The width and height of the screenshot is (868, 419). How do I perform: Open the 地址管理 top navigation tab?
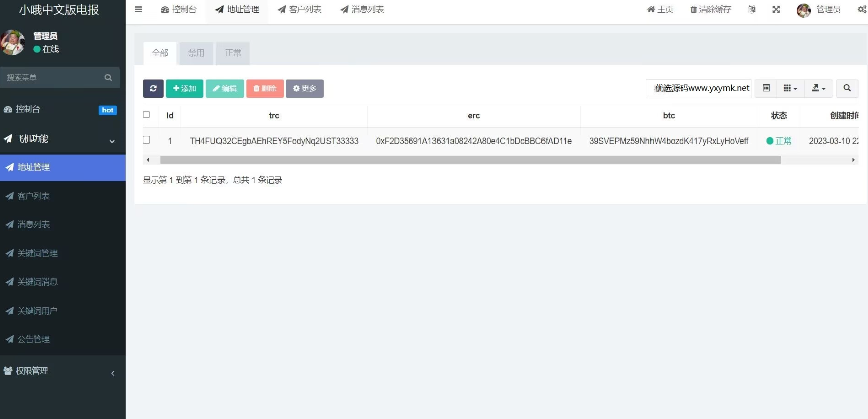click(237, 10)
